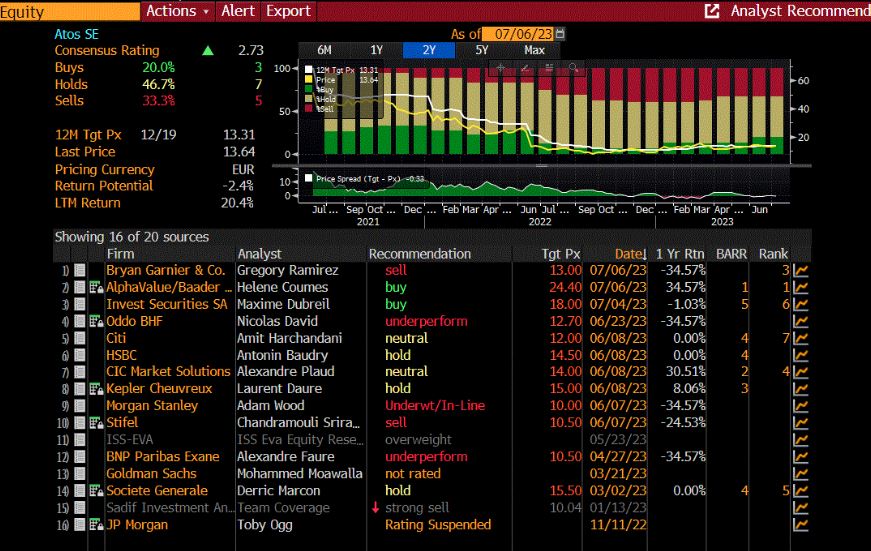Sort the table by Analyst column
This screenshot has width=871, height=551.
(x=259, y=254)
